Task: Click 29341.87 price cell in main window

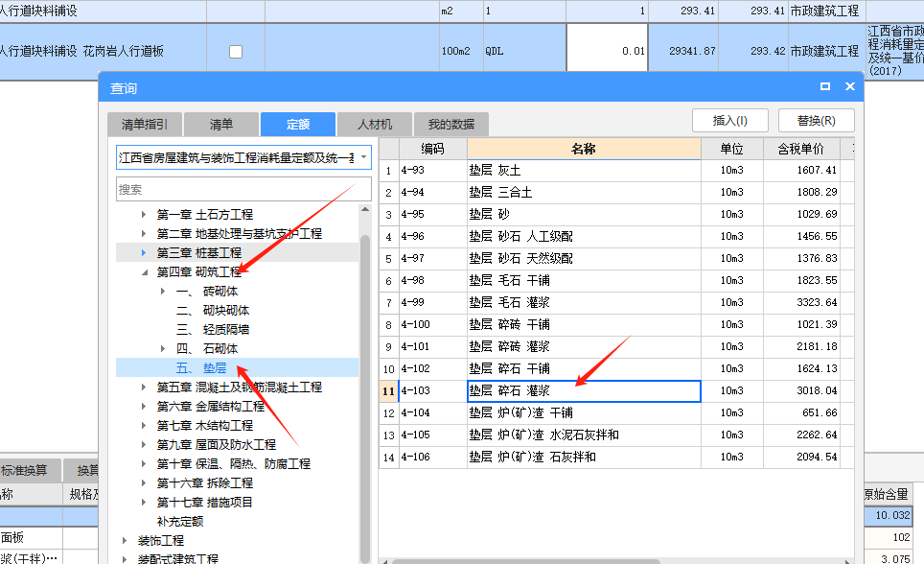Action: [x=683, y=52]
